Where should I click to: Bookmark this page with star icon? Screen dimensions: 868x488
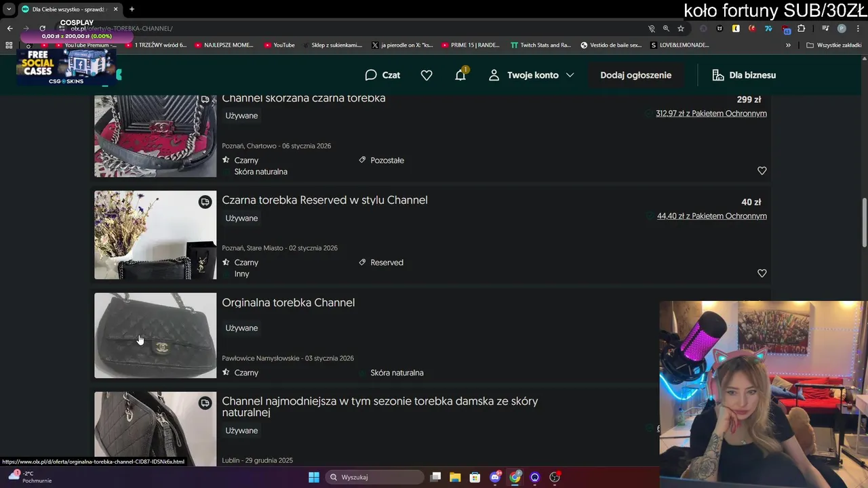pos(681,28)
